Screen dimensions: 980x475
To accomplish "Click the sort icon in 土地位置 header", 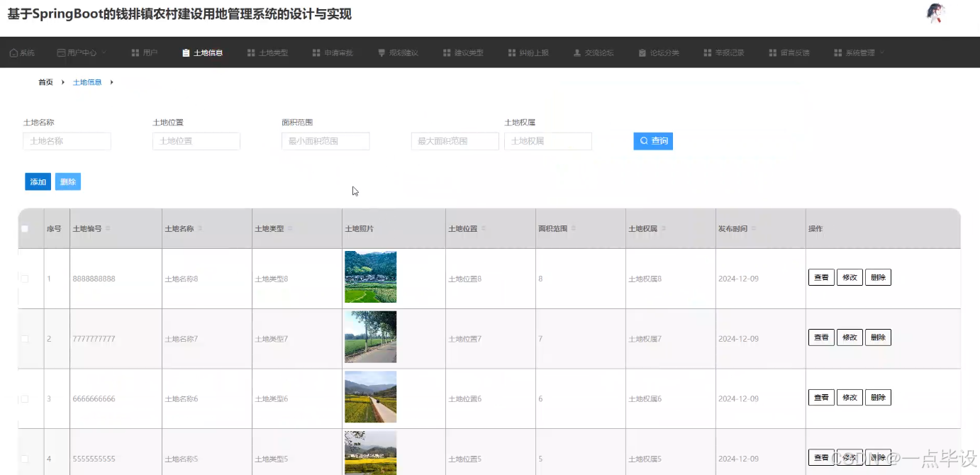I will pos(484,229).
